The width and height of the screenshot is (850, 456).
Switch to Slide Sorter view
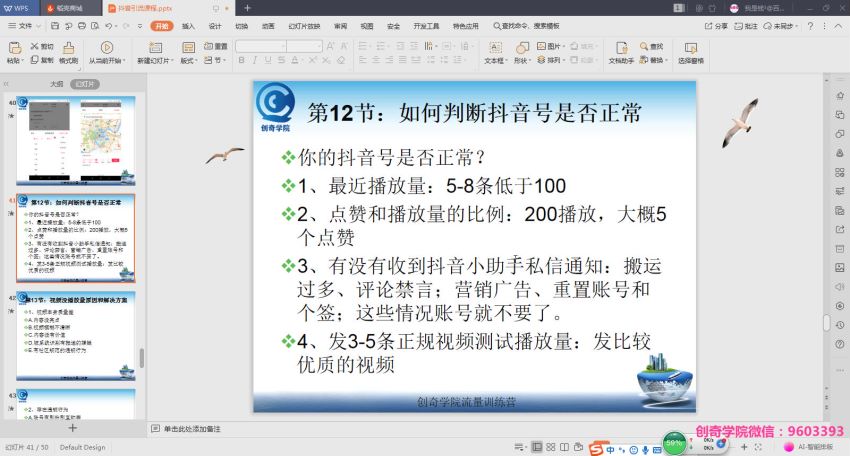click(x=551, y=447)
